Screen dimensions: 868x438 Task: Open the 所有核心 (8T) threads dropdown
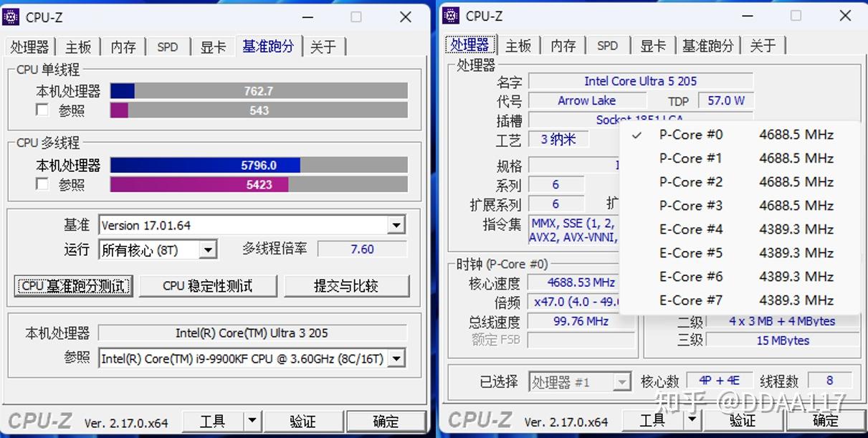pos(208,249)
